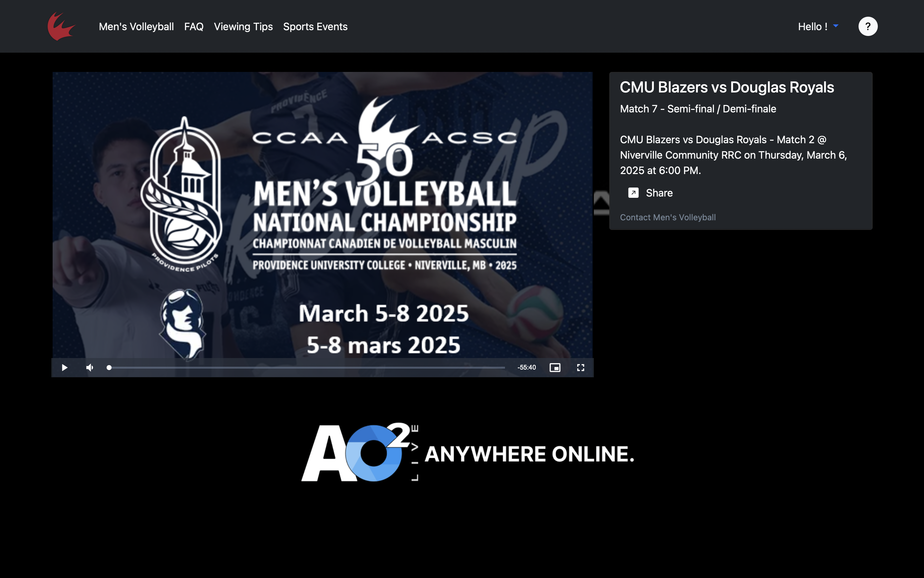
Task: Open Viewing Tips in the navigation
Action: pos(243,27)
